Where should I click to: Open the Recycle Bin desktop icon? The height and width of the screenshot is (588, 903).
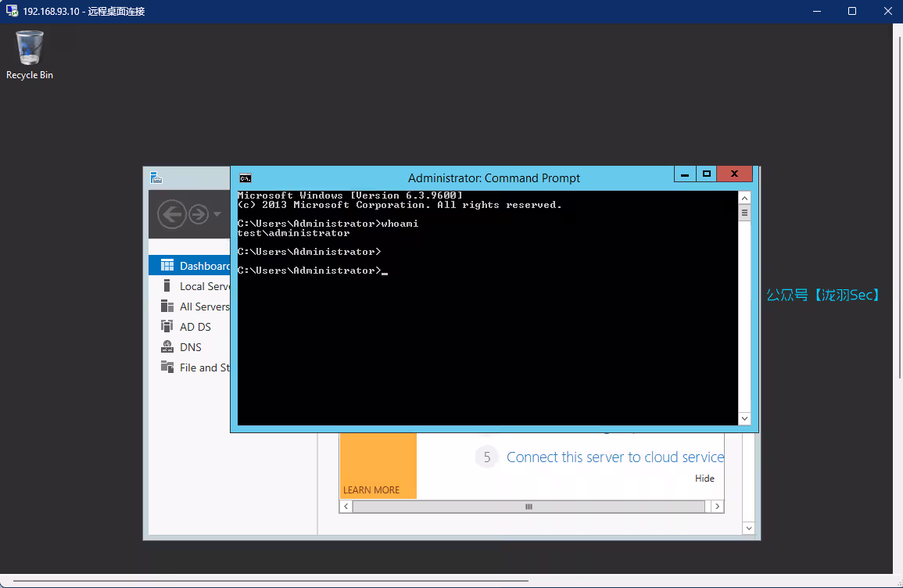pos(30,49)
